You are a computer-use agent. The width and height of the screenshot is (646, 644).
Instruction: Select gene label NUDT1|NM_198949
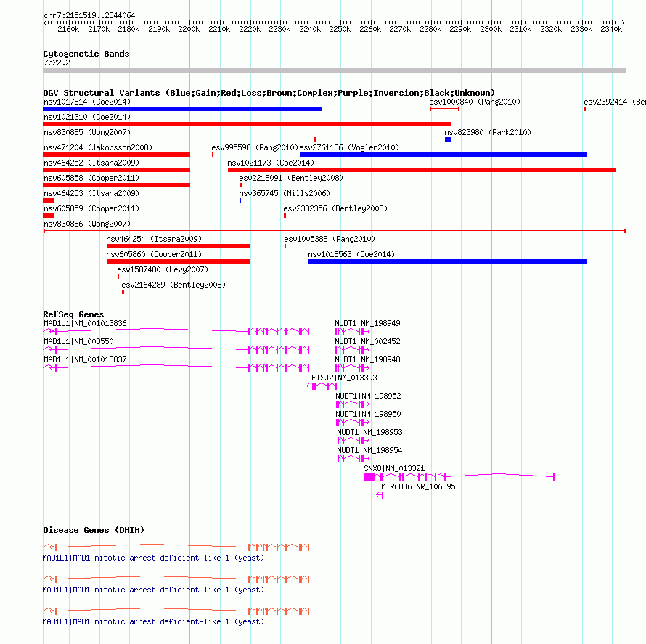point(367,323)
